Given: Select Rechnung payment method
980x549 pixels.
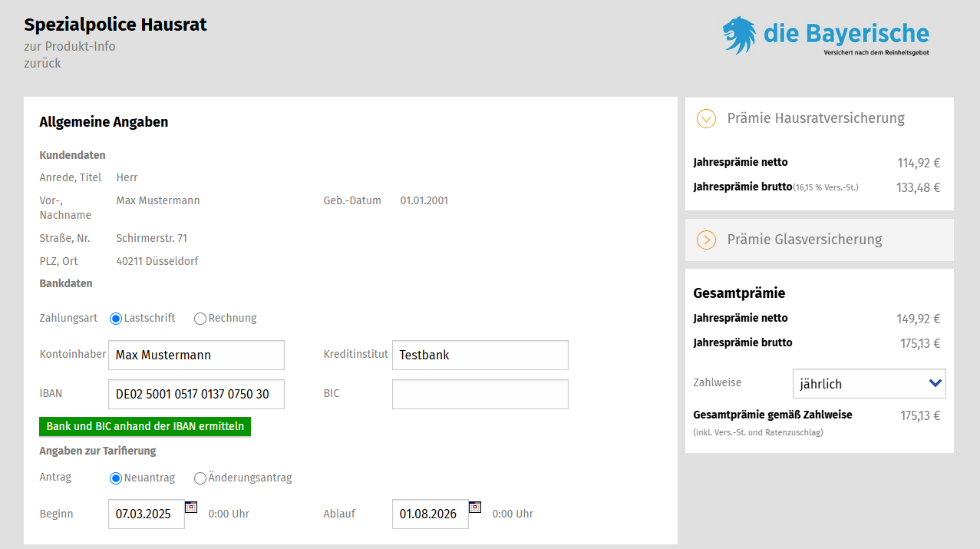Looking at the screenshot, I should point(200,318).
